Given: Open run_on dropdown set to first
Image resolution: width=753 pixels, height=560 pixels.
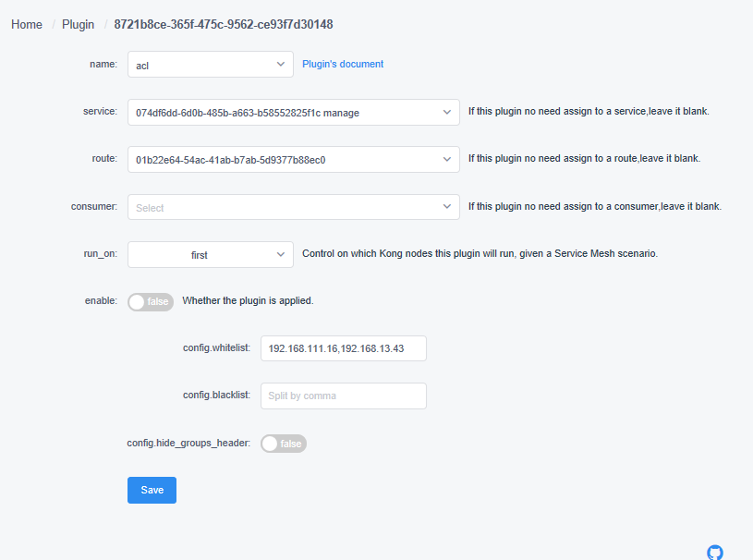Looking at the screenshot, I should point(211,254).
